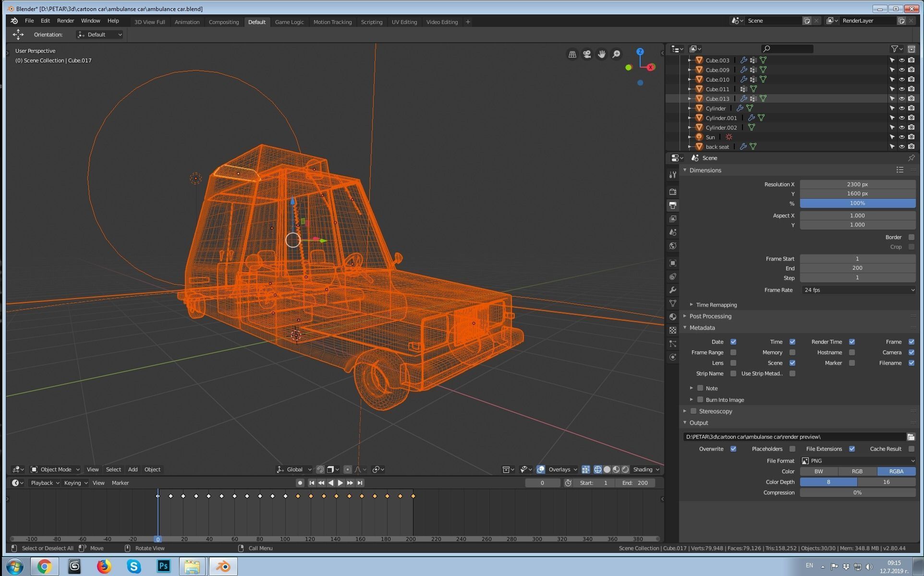Select LookDev shading mode
The height and width of the screenshot is (576, 924).
click(616, 469)
